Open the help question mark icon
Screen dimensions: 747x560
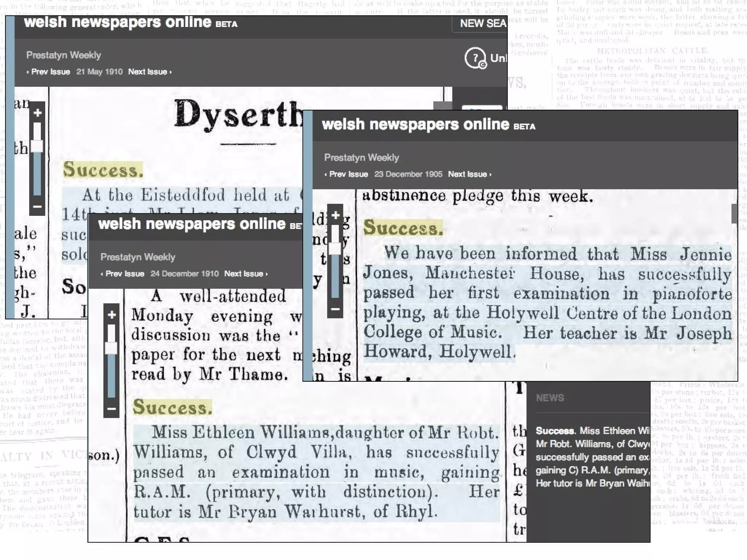pos(475,58)
